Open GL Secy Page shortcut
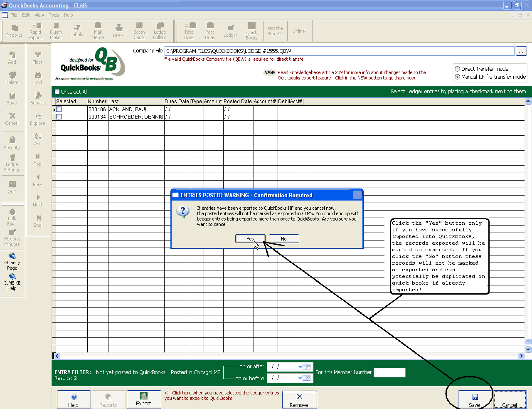Screen dimensions: 532x409 pyautogui.click(x=12, y=261)
